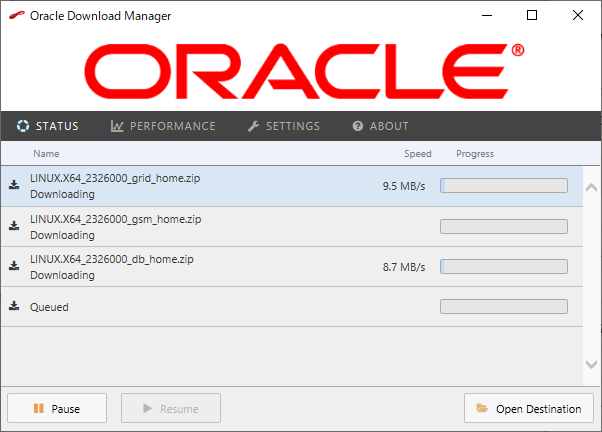Click Downloading status under grid_home.zip
The width and height of the screenshot is (602, 432).
[x=62, y=194]
